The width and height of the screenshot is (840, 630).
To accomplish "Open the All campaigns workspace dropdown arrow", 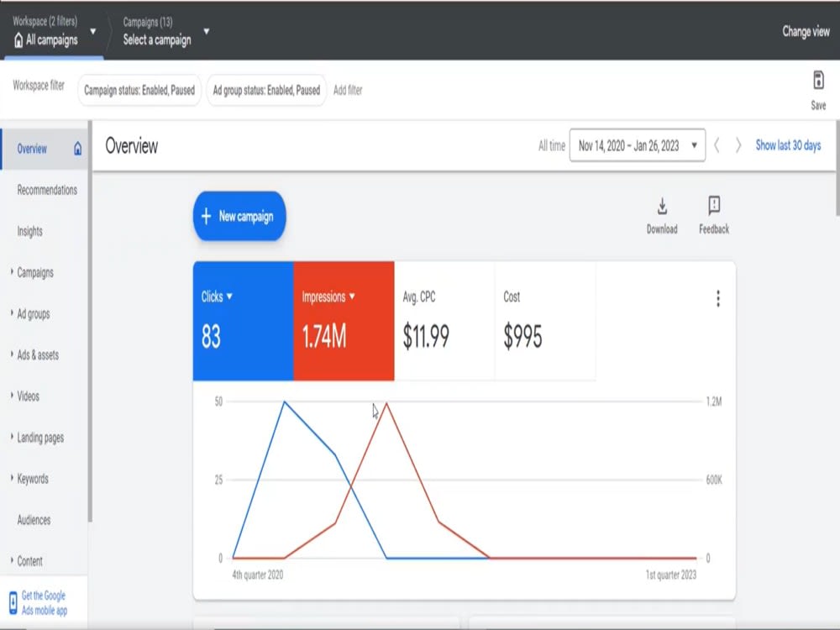I will pos(93,31).
